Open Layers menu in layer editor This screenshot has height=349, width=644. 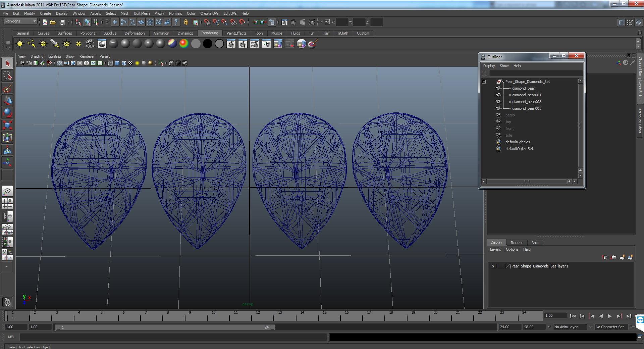495,249
